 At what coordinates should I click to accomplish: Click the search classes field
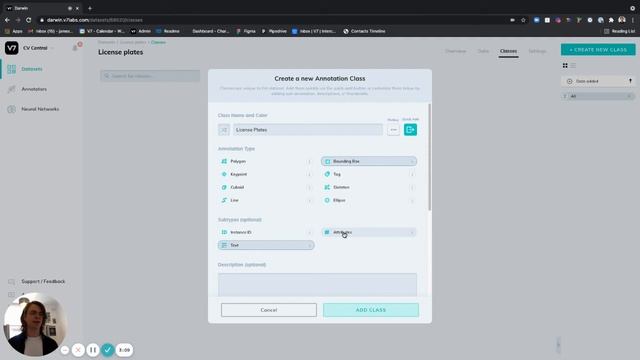pos(150,76)
